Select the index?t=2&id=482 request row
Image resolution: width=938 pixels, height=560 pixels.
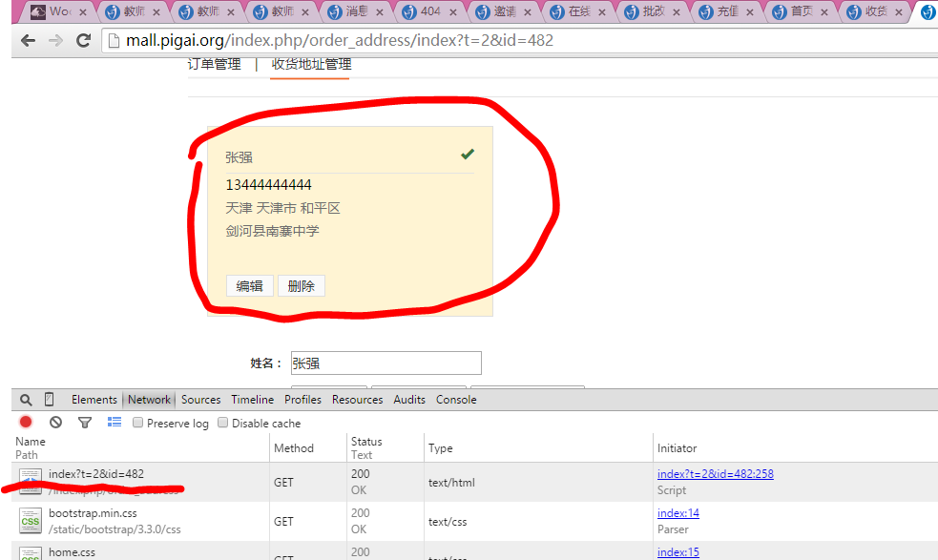[x=474, y=482]
